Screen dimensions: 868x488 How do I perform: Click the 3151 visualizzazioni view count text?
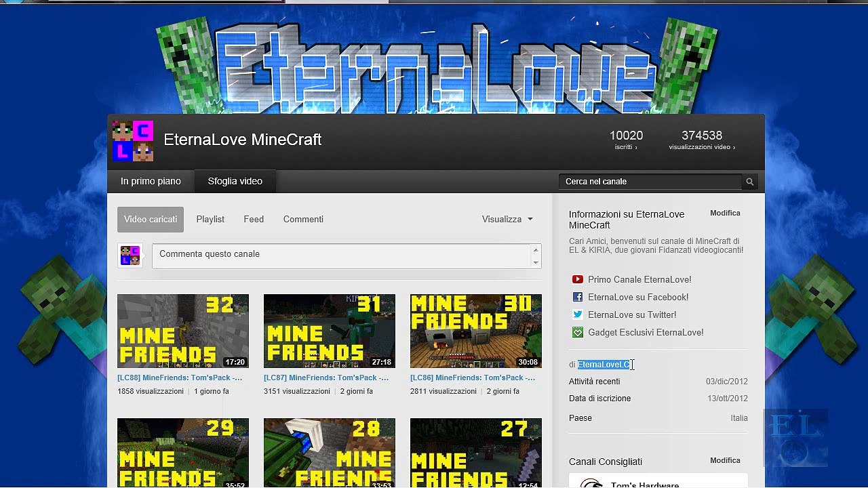[297, 391]
